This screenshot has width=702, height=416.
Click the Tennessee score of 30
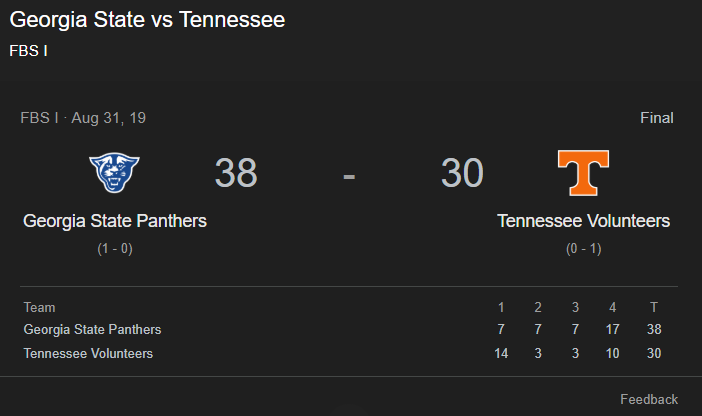coord(462,173)
